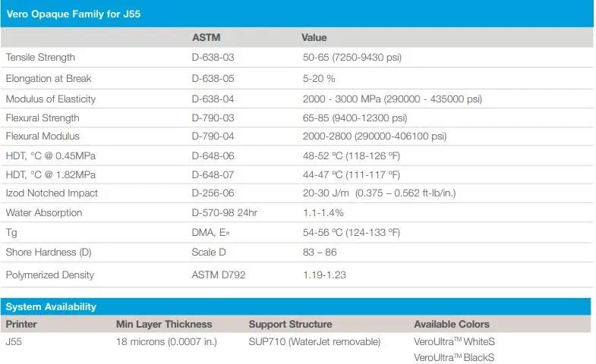Select the '2000-2800 (290000-406100 psi)' value
This screenshot has height=364, width=596.
point(375,136)
